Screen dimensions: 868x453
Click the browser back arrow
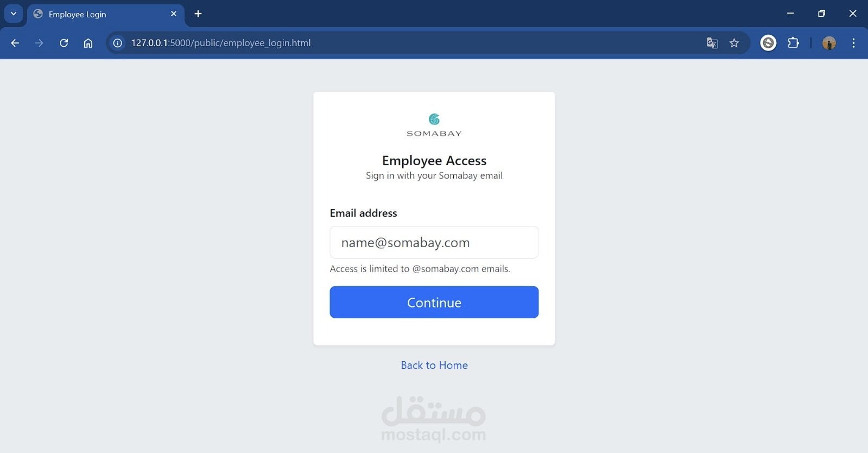pyautogui.click(x=15, y=43)
